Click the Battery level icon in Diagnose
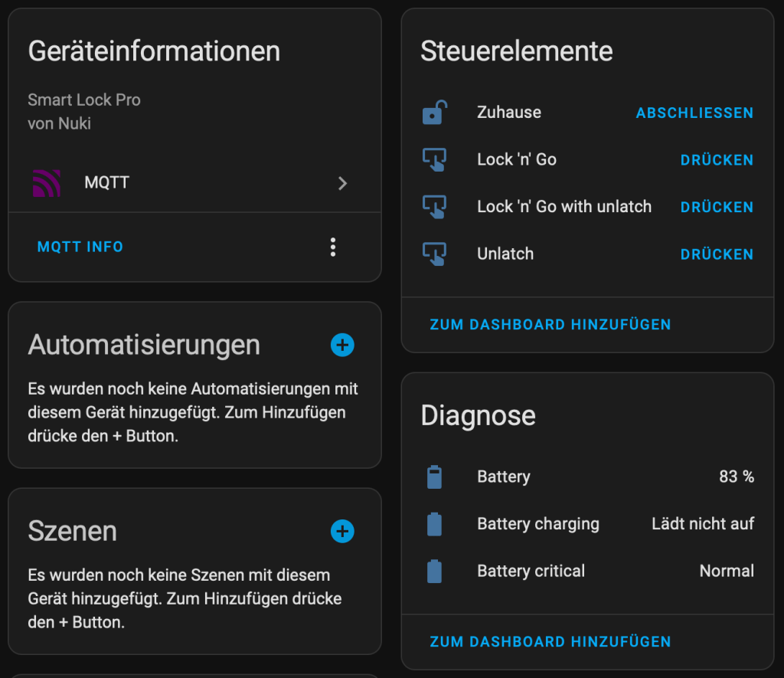The width and height of the screenshot is (784, 678). click(x=435, y=476)
